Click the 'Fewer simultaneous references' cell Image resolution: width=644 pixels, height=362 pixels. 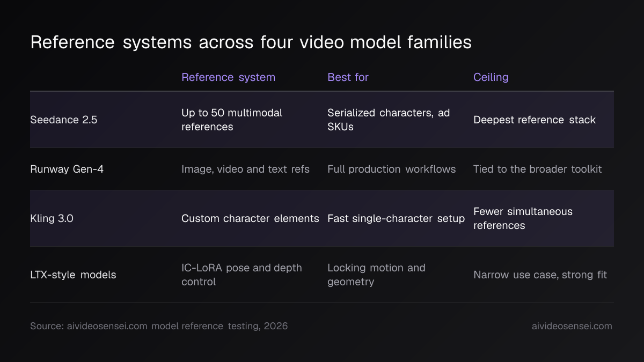(x=523, y=218)
